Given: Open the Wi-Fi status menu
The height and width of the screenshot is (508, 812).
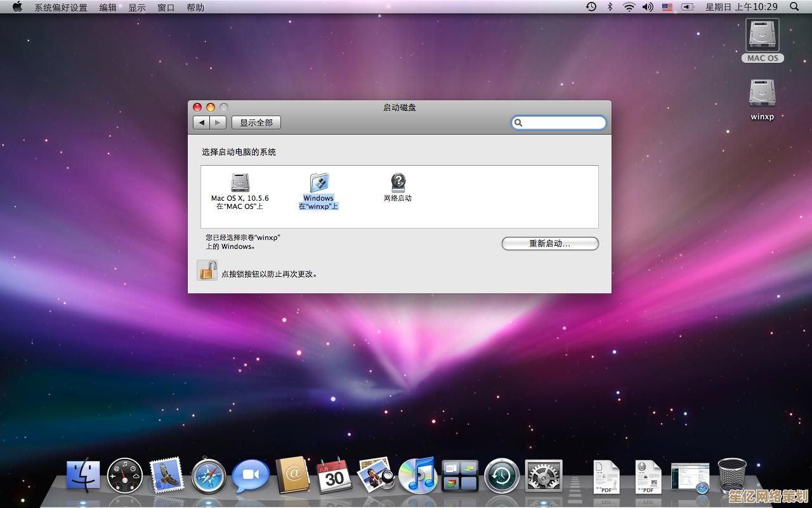Looking at the screenshot, I should tap(629, 7).
